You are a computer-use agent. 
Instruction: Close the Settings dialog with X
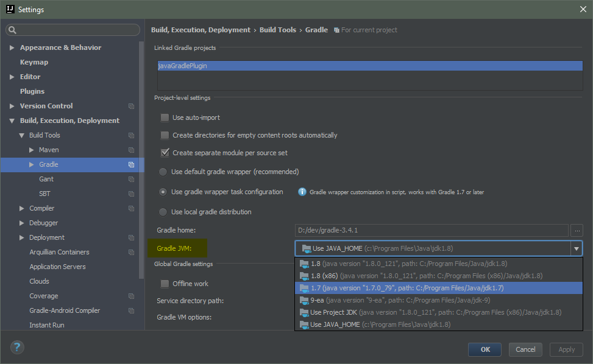[583, 9]
